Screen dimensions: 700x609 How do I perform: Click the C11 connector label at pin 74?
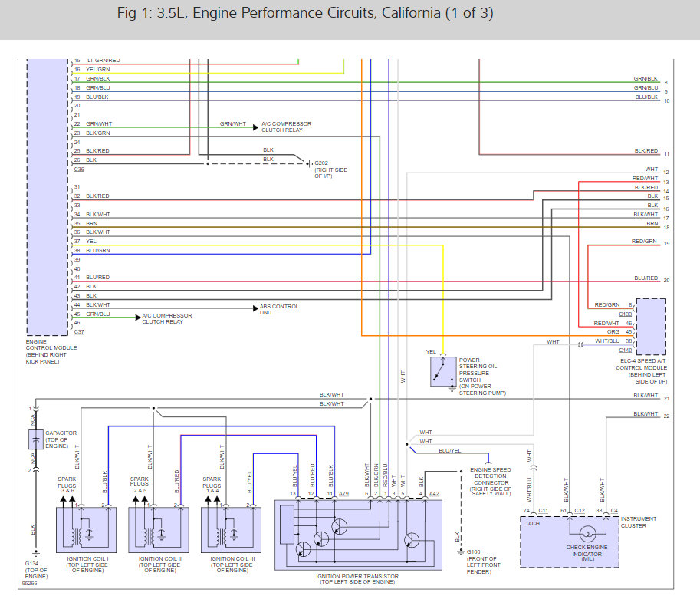tap(544, 510)
